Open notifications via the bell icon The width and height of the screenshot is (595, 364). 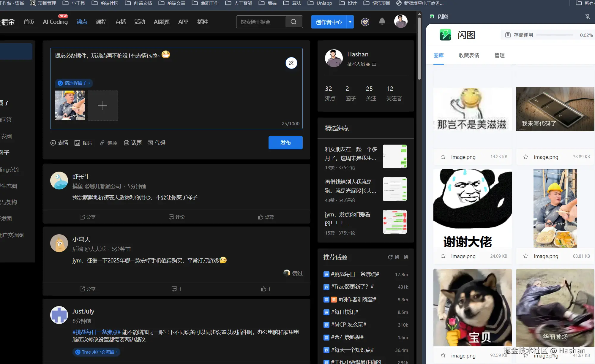point(382,21)
